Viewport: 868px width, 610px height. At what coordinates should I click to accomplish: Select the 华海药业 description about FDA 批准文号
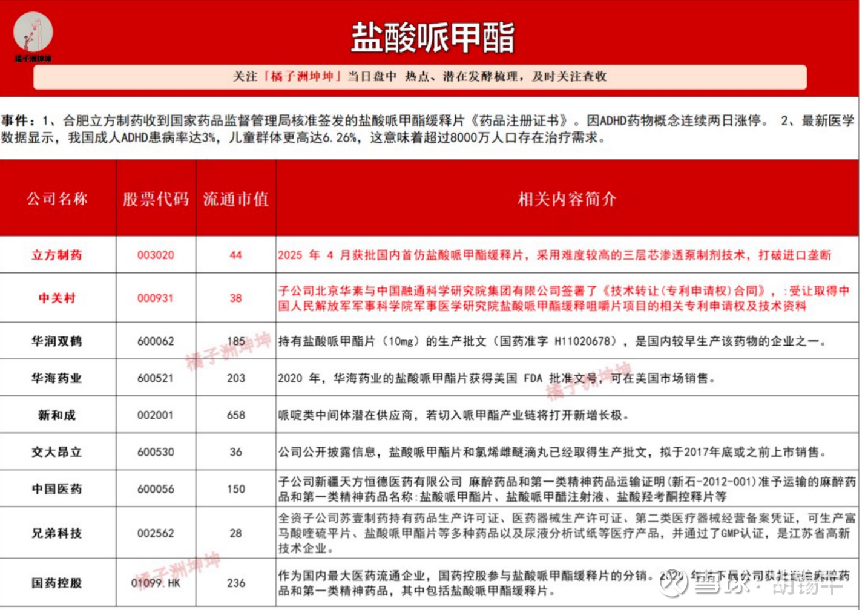497,378
